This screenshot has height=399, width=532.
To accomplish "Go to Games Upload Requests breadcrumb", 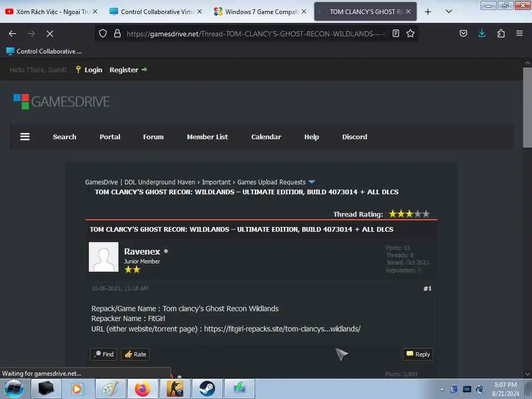I will pos(271,182).
